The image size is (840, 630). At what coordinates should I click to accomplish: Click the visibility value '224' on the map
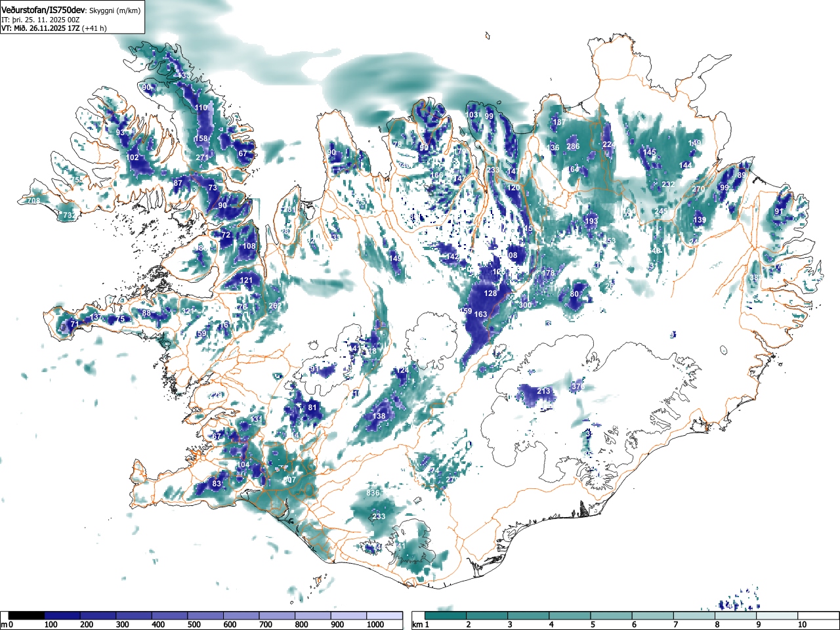(609, 144)
